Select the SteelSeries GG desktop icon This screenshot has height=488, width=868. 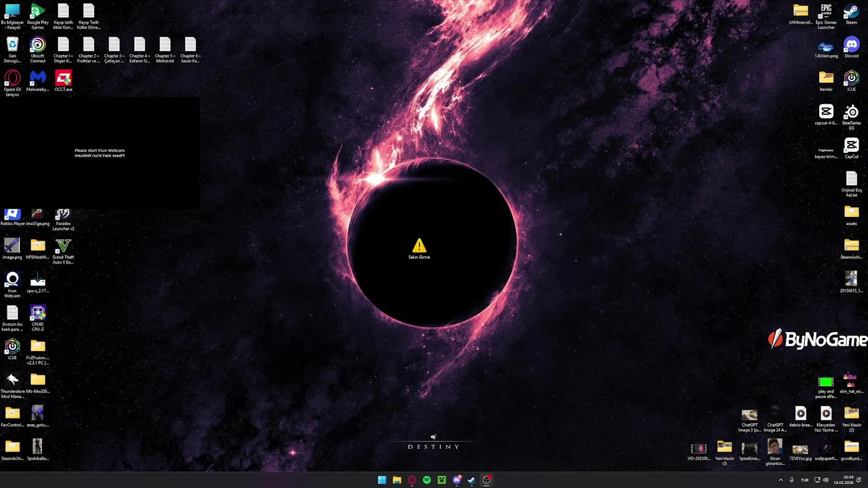(852, 113)
